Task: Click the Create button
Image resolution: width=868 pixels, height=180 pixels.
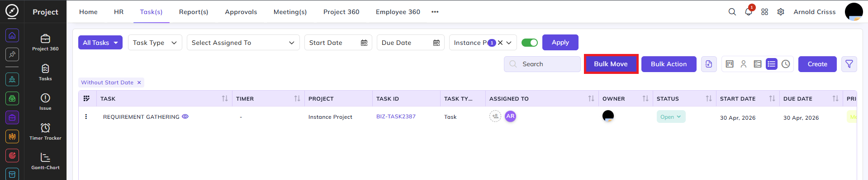Action: (817, 64)
